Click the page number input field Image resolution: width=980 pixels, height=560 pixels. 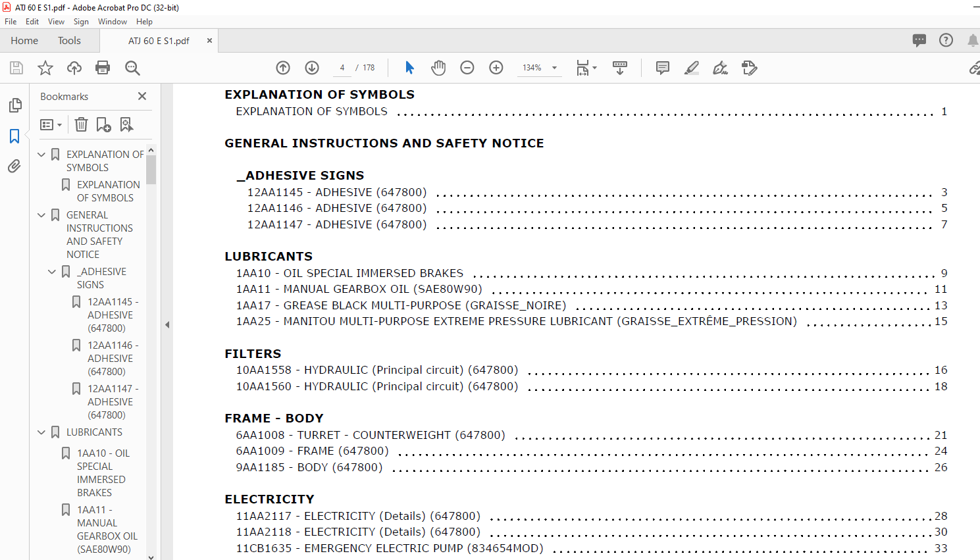(x=342, y=68)
